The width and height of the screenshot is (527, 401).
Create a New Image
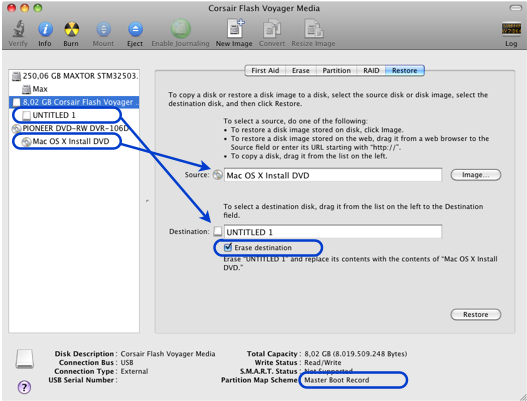click(x=235, y=28)
